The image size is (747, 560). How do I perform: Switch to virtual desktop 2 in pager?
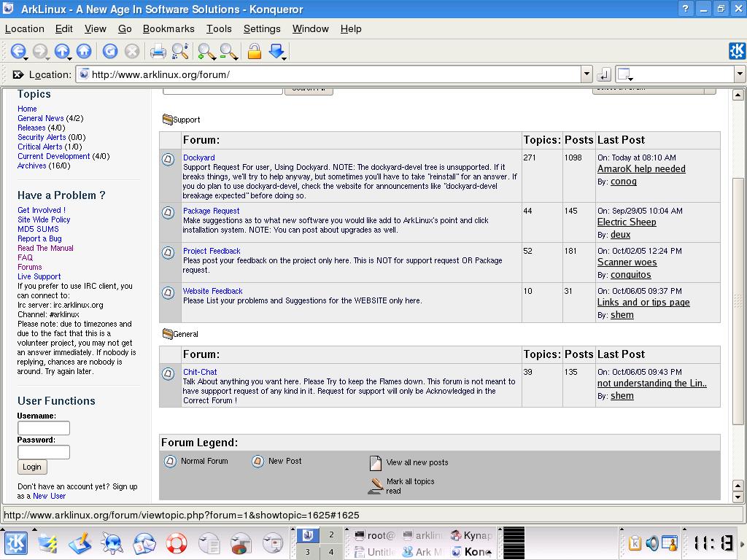pyautogui.click(x=332, y=534)
